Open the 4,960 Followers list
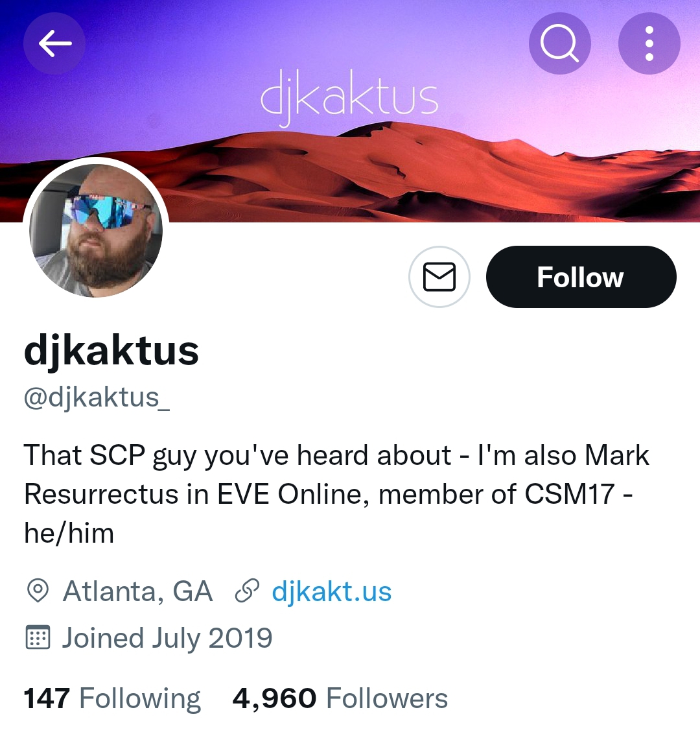Viewport: 700px width, 745px height. coord(340,698)
